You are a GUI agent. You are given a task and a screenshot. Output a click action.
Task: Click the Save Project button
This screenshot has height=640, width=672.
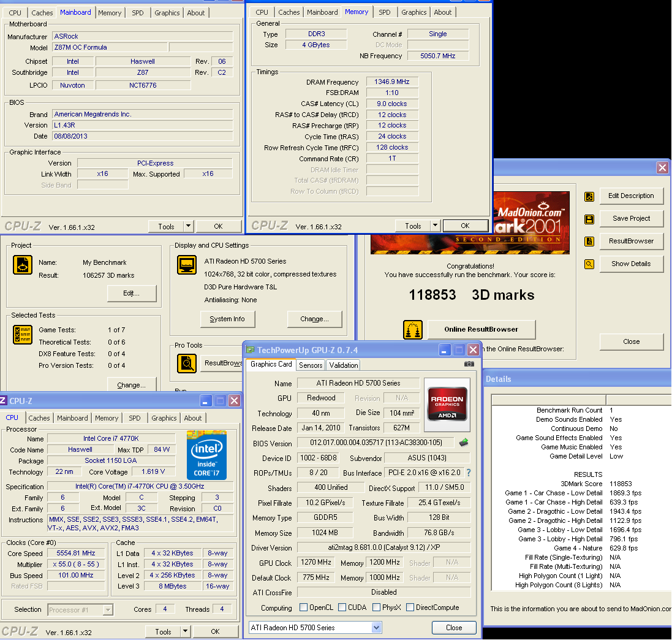[x=631, y=219]
